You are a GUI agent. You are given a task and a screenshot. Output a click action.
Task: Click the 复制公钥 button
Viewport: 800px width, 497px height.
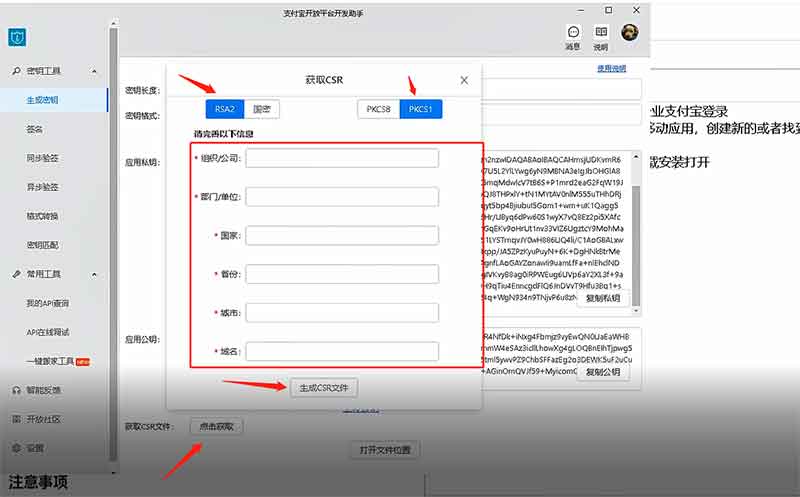pyautogui.click(x=603, y=372)
